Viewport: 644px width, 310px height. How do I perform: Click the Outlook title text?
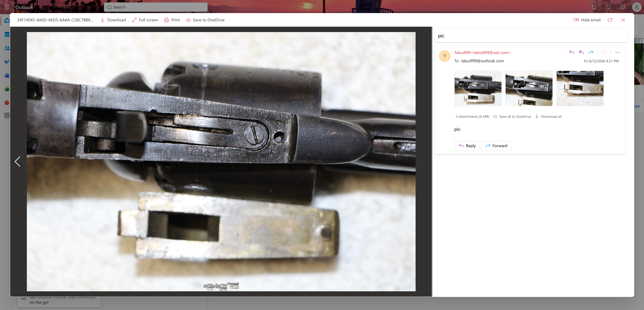(x=24, y=7)
